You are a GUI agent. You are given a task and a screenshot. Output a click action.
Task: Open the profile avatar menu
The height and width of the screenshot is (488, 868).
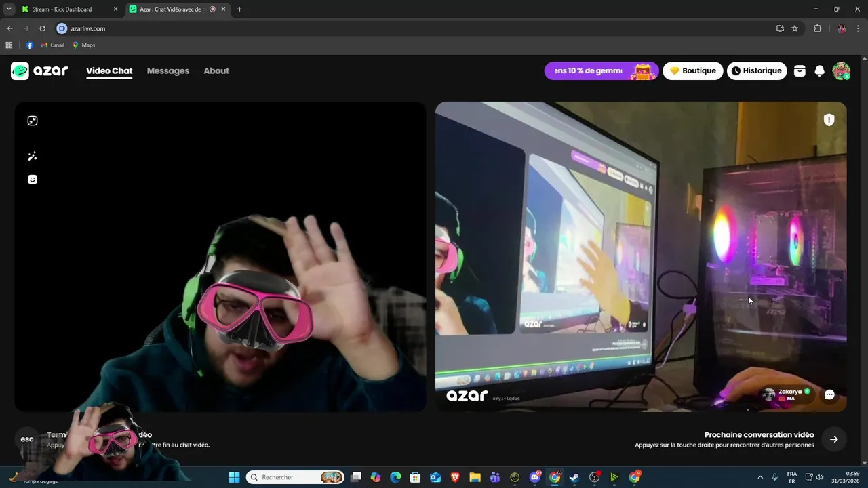(x=841, y=70)
